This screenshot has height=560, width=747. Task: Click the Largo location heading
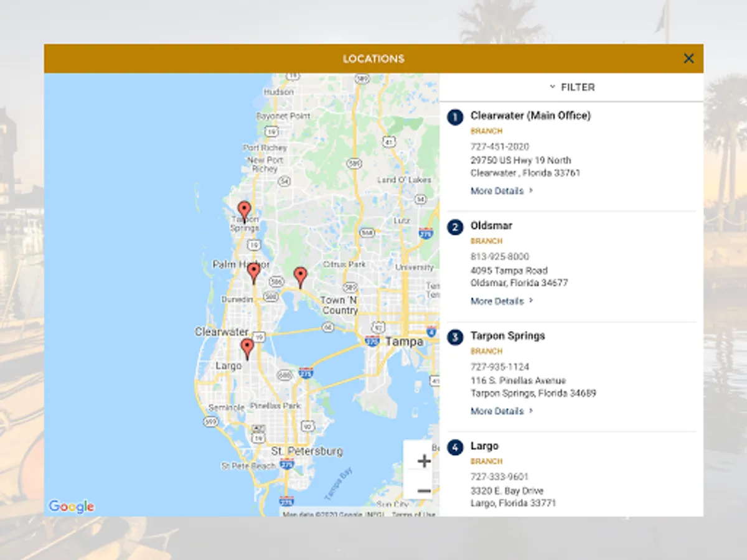tap(484, 446)
